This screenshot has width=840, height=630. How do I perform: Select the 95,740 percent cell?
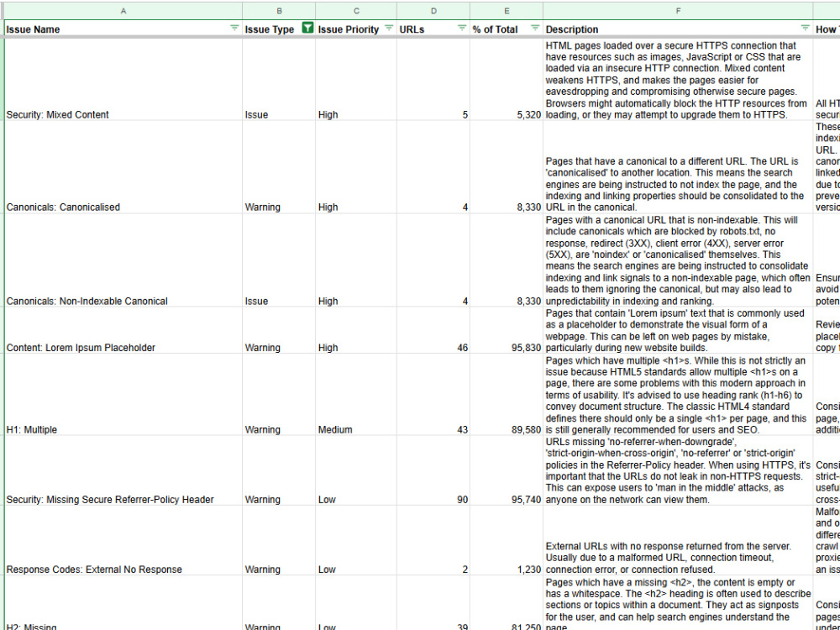(x=507, y=471)
